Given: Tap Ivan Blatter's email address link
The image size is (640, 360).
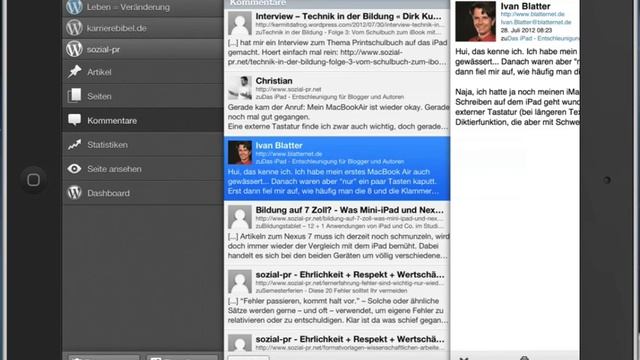Looking at the screenshot, I should (536, 22).
